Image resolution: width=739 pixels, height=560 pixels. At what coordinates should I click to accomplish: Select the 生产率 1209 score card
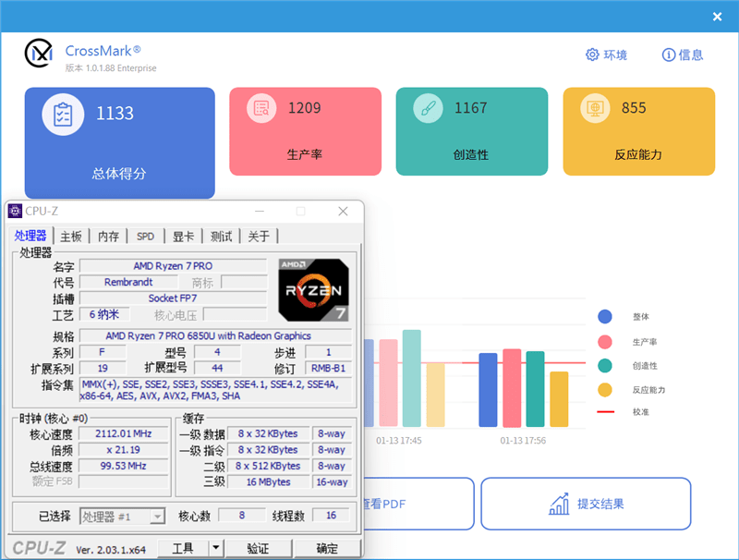tap(306, 131)
